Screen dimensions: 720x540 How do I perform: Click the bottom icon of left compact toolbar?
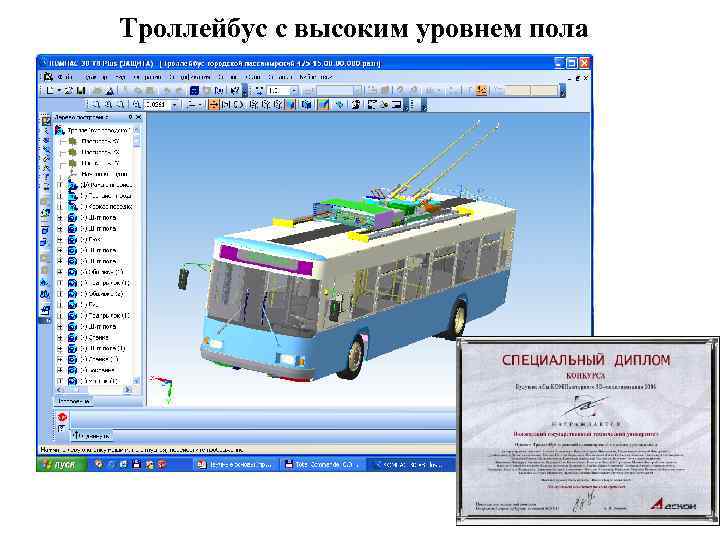(x=45, y=310)
